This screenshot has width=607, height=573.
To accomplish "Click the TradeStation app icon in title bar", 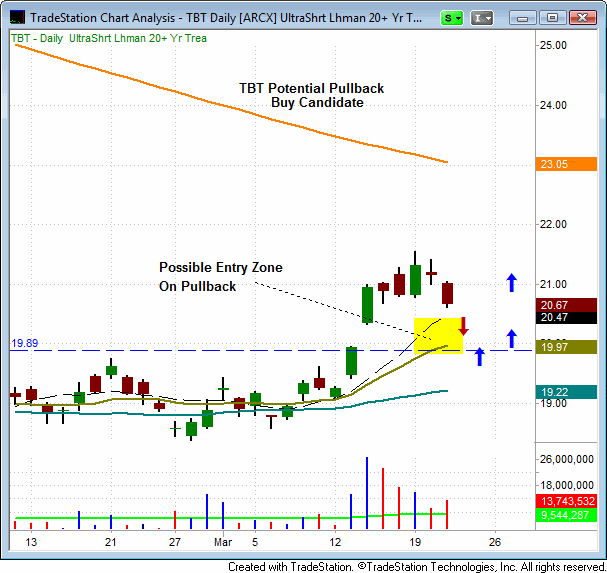I will pyautogui.click(x=17, y=18).
